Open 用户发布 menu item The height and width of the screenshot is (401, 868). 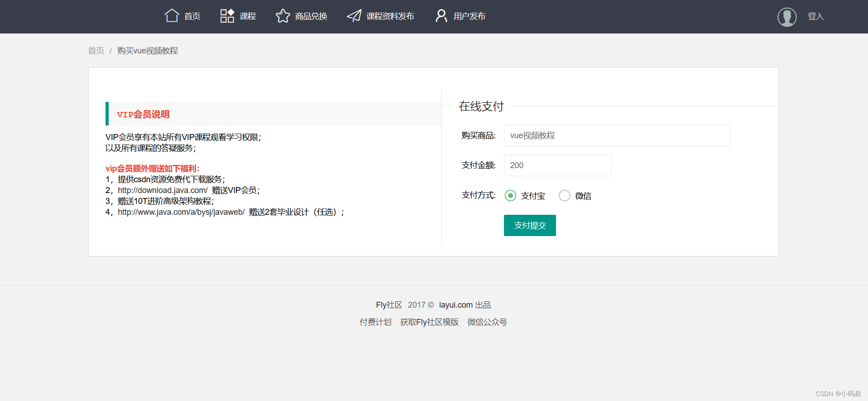(470, 16)
